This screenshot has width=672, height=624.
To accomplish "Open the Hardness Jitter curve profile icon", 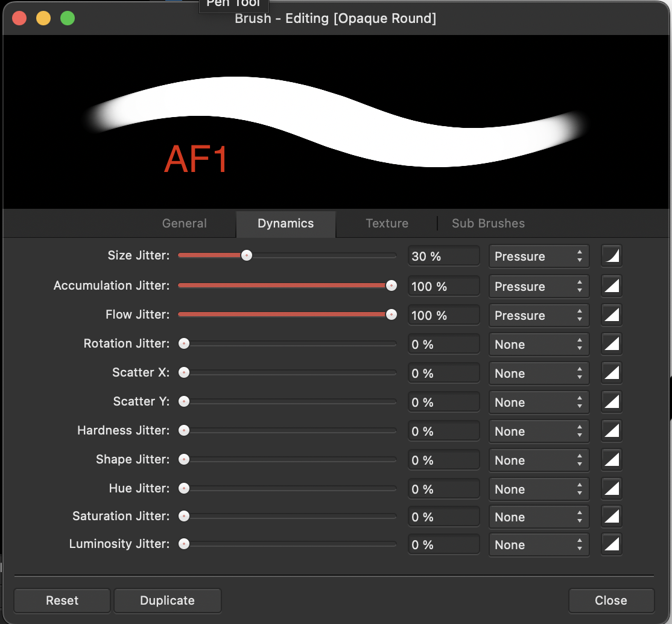I will click(x=612, y=430).
